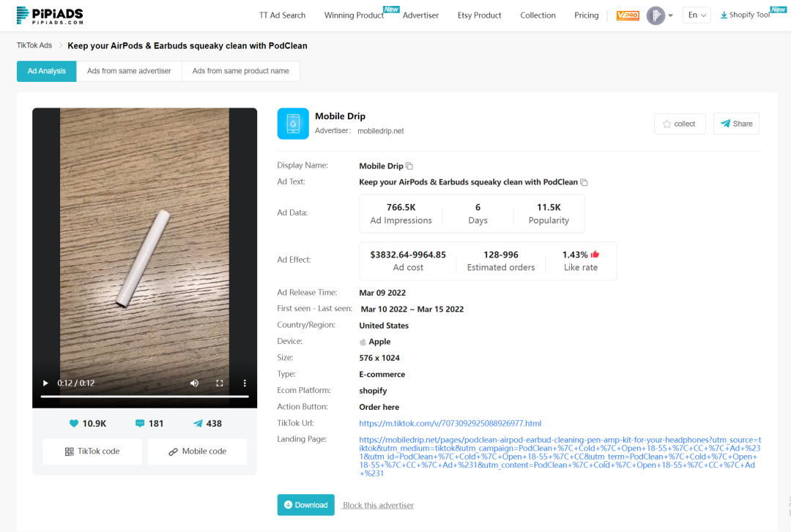Open Etsy Product menu item
The image size is (791, 532).
click(479, 15)
